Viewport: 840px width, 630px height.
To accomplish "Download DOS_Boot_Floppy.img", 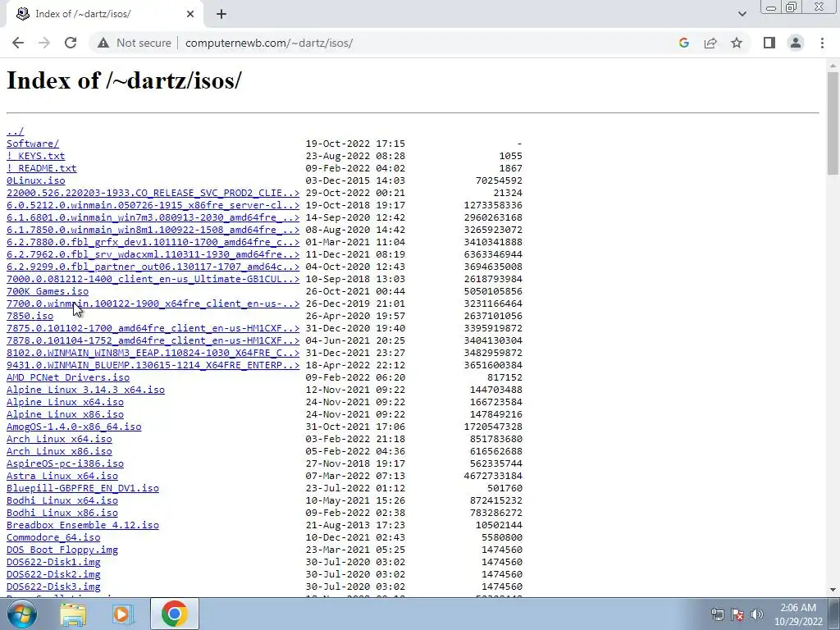I will (x=62, y=550).
